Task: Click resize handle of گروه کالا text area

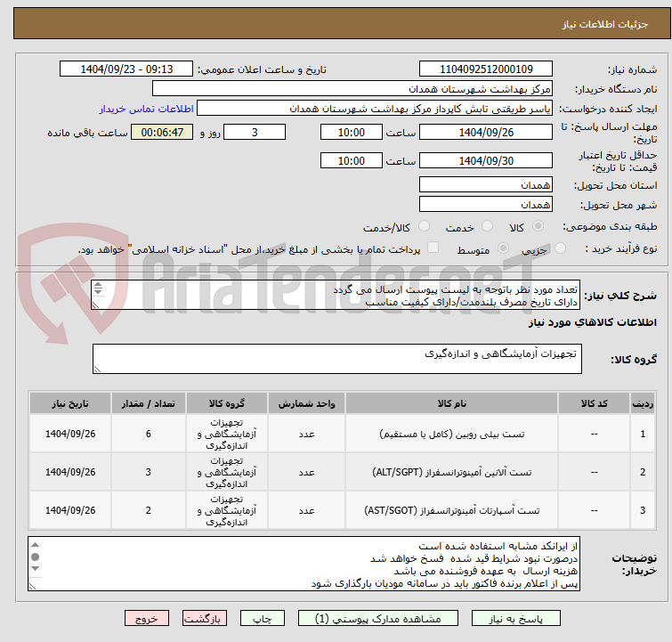Action: coord(97,370)
